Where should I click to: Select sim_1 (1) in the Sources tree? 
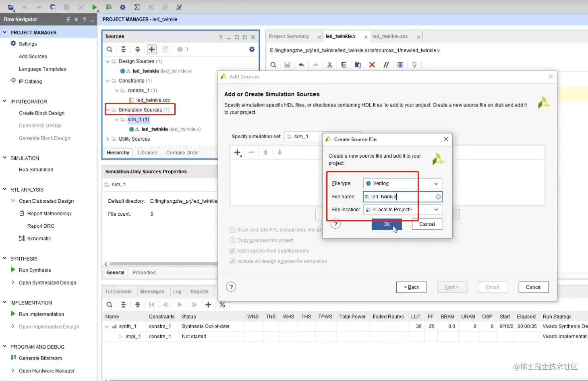(138, 120)
